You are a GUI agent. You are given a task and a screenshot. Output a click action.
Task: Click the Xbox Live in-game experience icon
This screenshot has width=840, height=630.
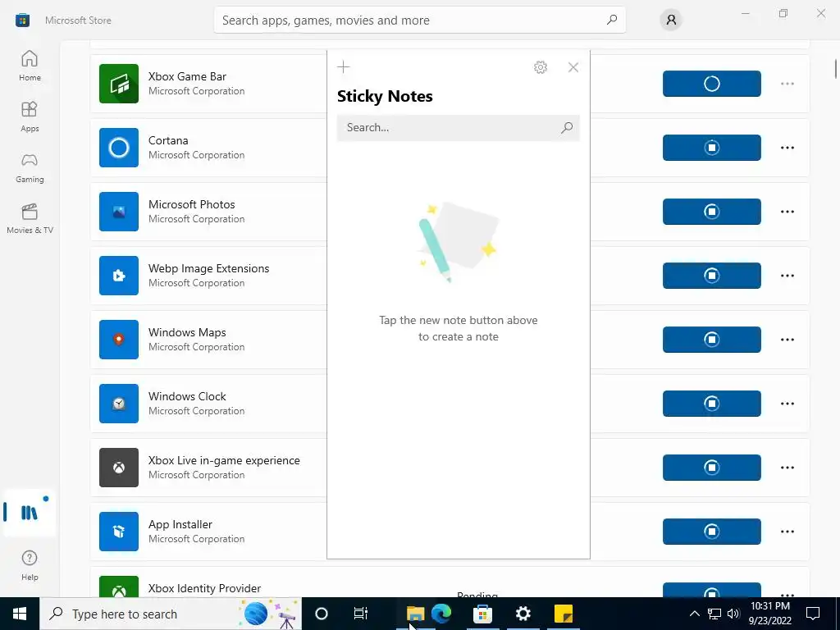coord(119,468)
